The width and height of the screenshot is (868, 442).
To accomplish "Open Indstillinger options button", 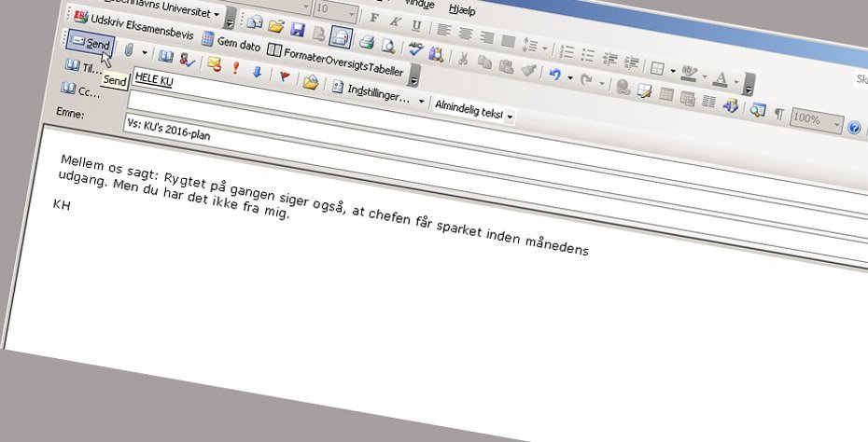I will tap(371, 92).
